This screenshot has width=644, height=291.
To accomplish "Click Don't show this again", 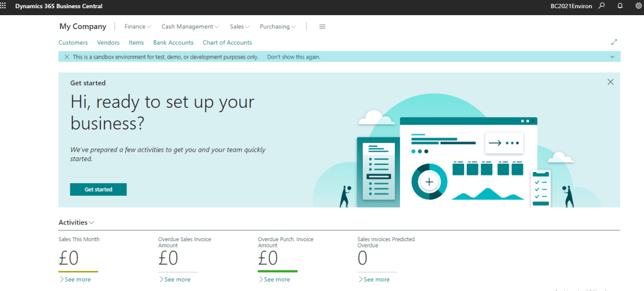I will (294, 57).
